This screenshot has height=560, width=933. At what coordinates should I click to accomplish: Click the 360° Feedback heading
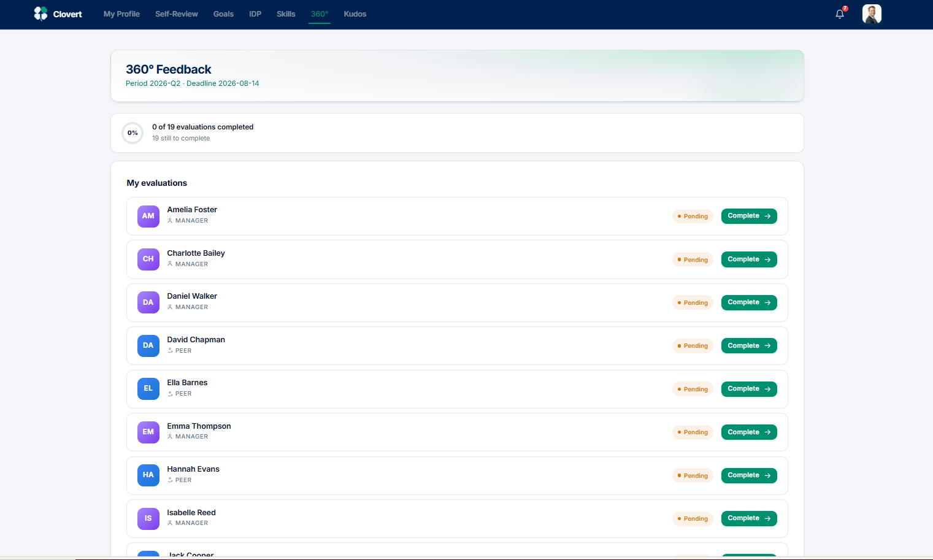pos(169,69)
